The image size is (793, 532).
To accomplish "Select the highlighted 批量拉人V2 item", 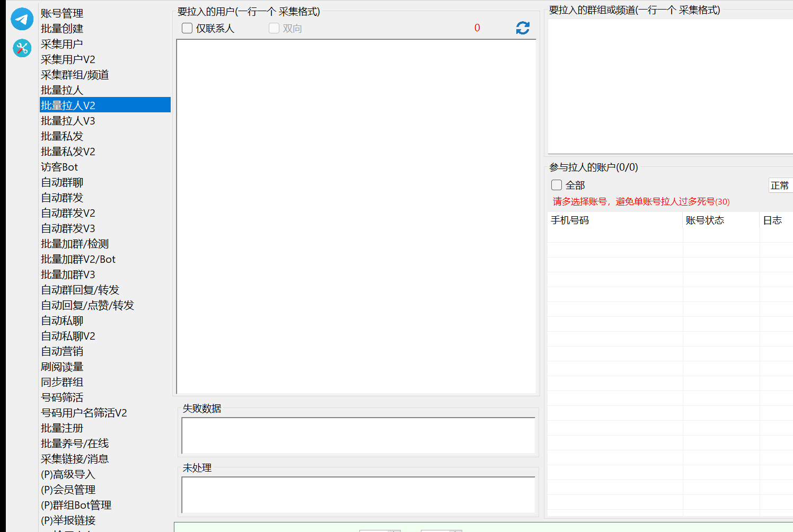I will click(x=105, y=105).
